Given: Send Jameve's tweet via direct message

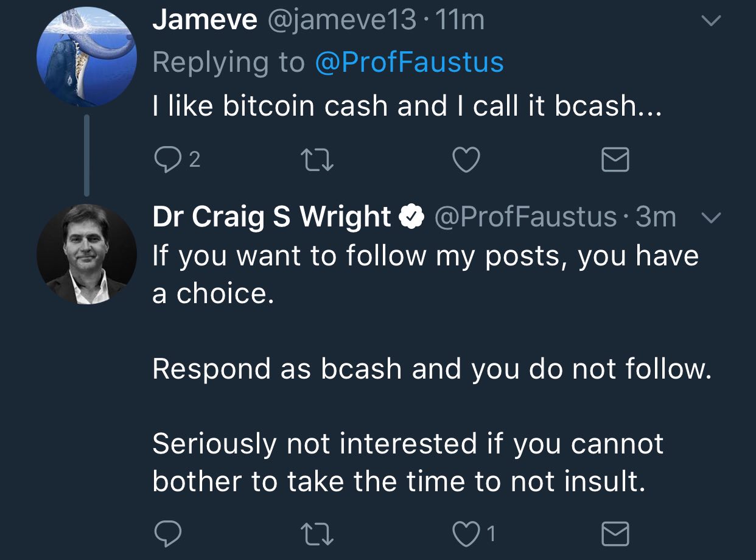Looking at the screenshot, I should coord(615,161).
